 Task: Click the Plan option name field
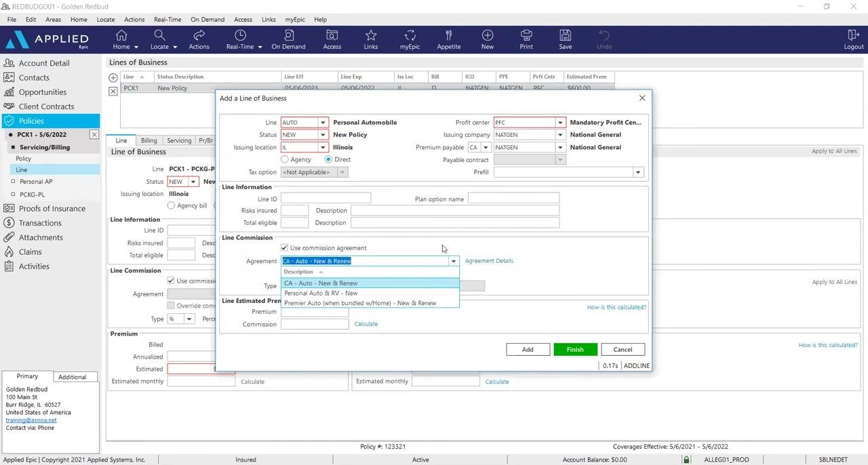tap(513, 198)
